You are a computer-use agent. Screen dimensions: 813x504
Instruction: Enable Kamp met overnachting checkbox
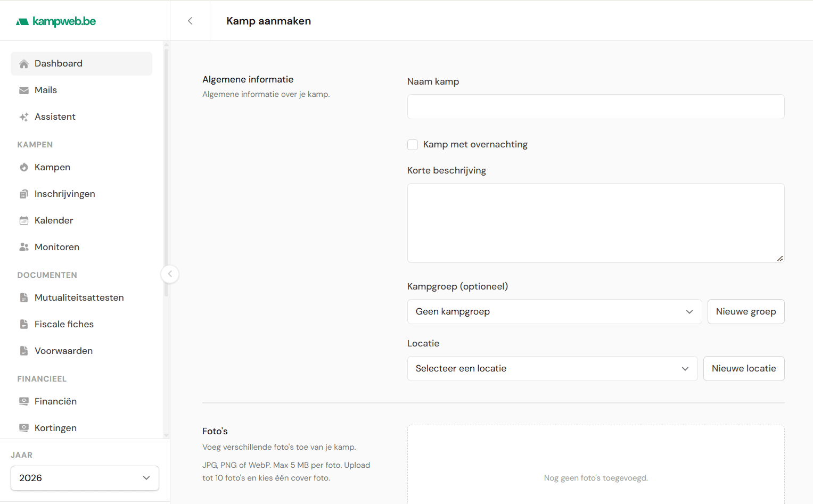click(x=413, y=145)
